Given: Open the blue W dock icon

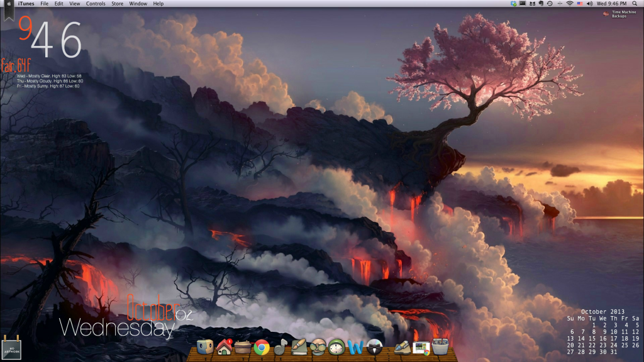Looking at the screenshot, I should coord(355,348).
